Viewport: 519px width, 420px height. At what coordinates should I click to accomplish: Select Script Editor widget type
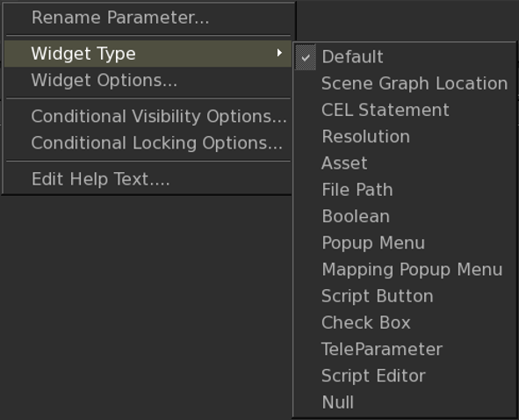click(x=405, y=376)
